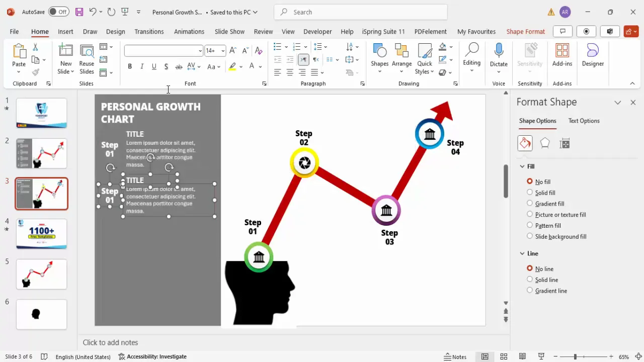The width and height of the screenshot is (644, 362).
Task: Undo the last action
Action: (x=93, y=12)
